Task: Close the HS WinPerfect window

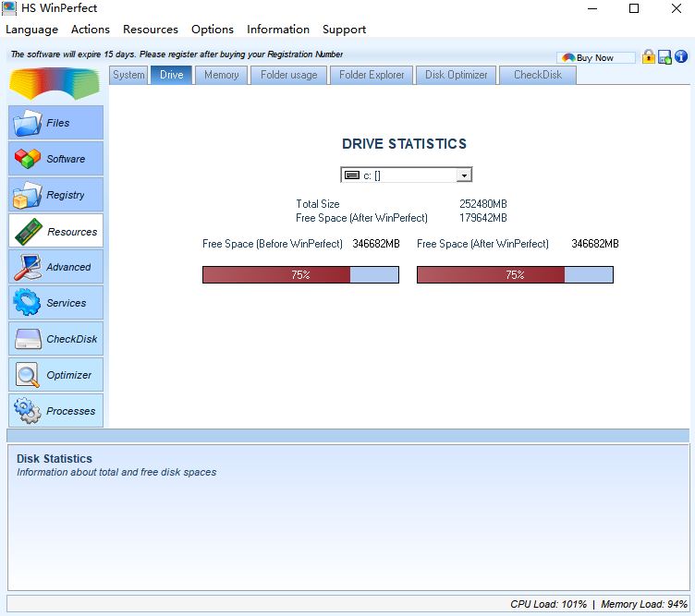Action: (x=676, y=8)
